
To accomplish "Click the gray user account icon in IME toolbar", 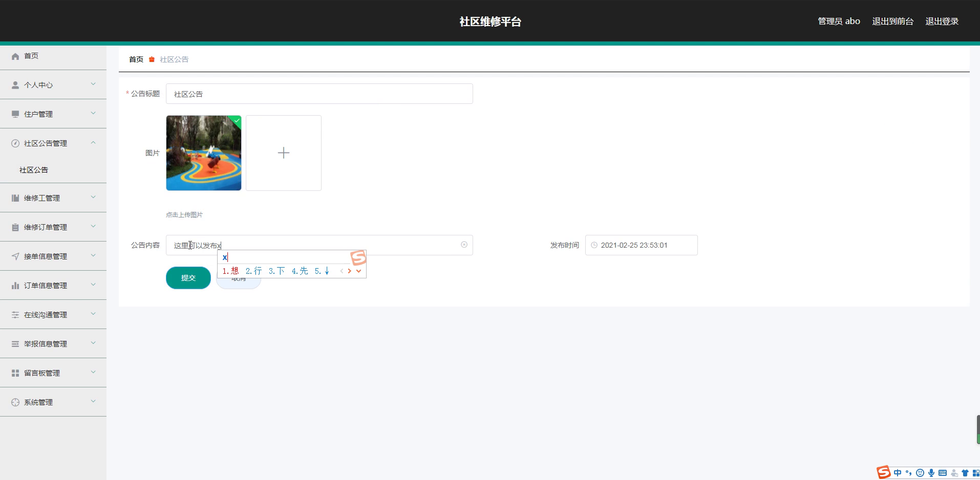I will click(x=954, y=473).
